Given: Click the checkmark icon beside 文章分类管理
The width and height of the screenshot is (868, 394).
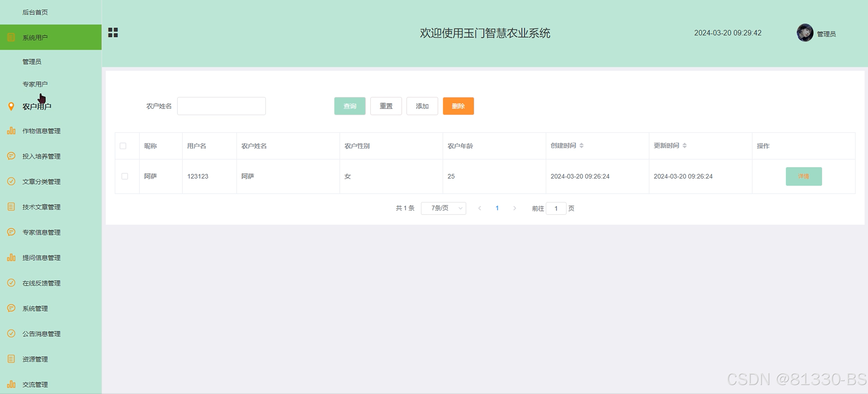Looking at the screenshot, I should tap(11, 181).
